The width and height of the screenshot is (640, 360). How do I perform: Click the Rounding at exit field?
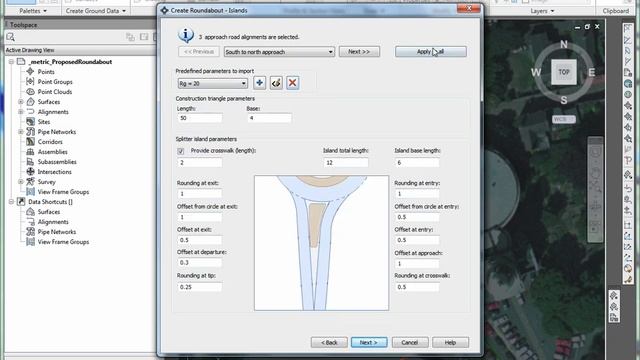200,194
